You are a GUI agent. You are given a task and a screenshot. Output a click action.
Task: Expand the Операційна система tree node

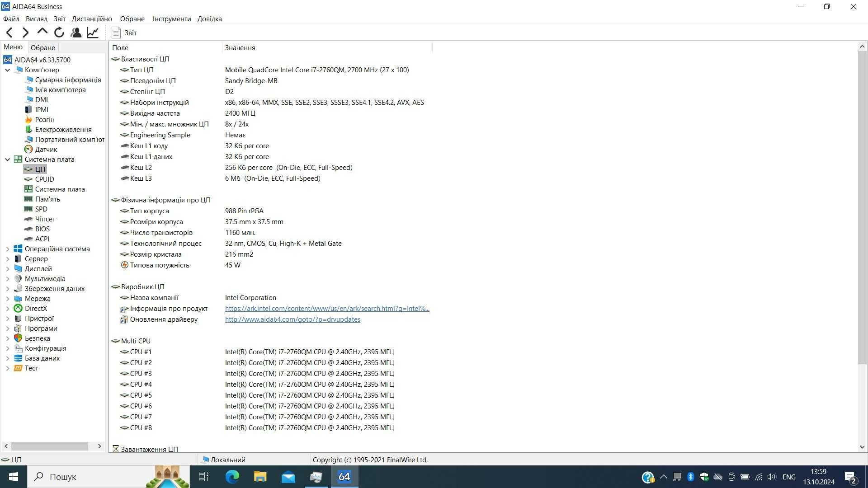tap(7, 249)
